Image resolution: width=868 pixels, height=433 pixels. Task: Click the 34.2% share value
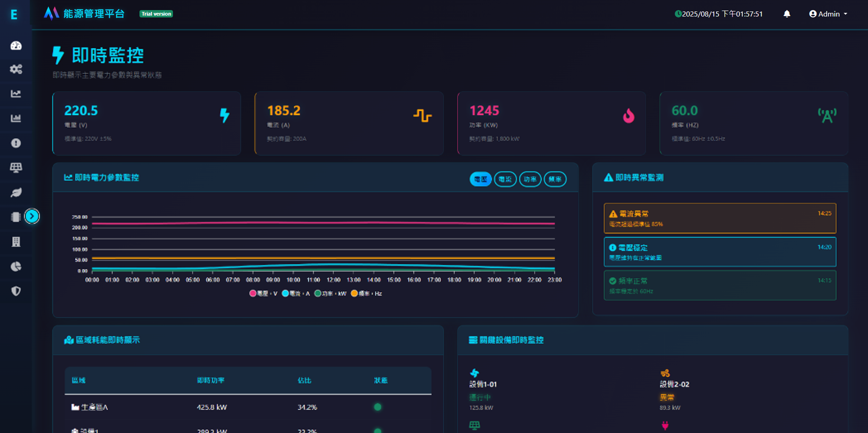(x=307, y=407)
